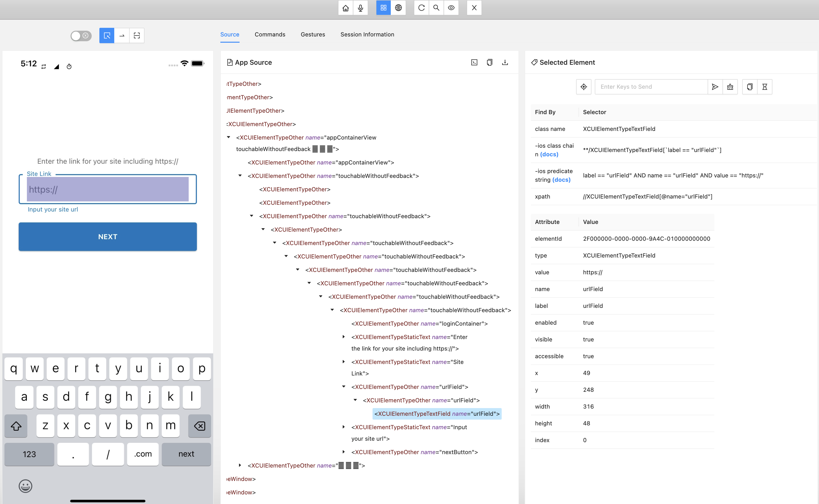Copy the XML source to clipboard

point(489,62)
